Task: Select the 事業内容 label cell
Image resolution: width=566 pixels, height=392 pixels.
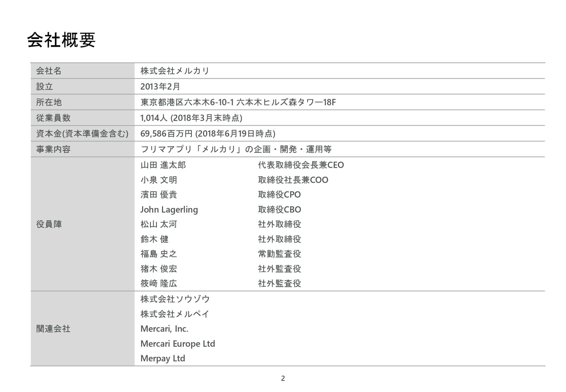Action: pos(83,149)
